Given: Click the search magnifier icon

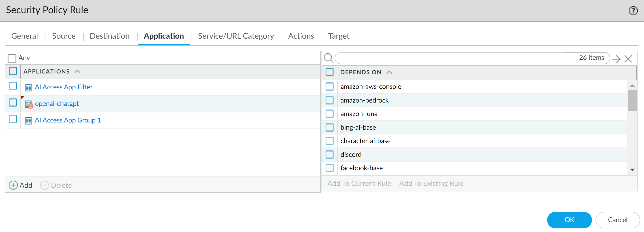Looking at the screenshot, I should coord(328,58).
